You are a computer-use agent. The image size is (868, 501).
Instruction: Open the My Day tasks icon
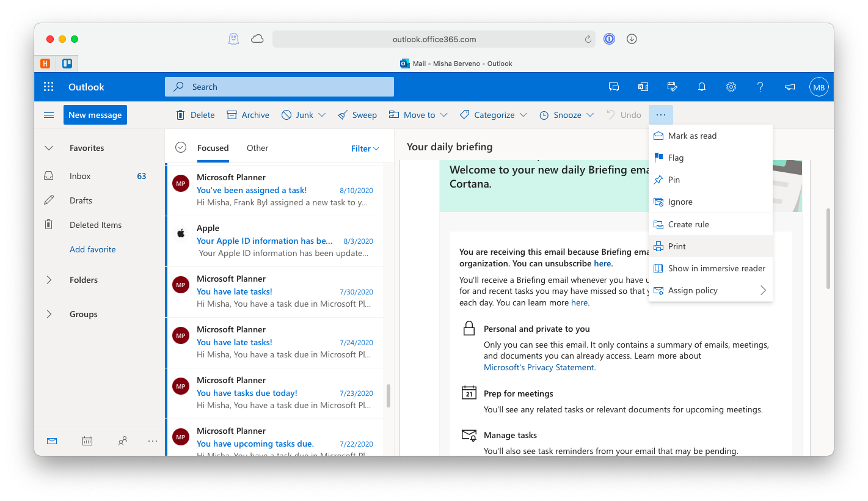[x=673, y=87]
